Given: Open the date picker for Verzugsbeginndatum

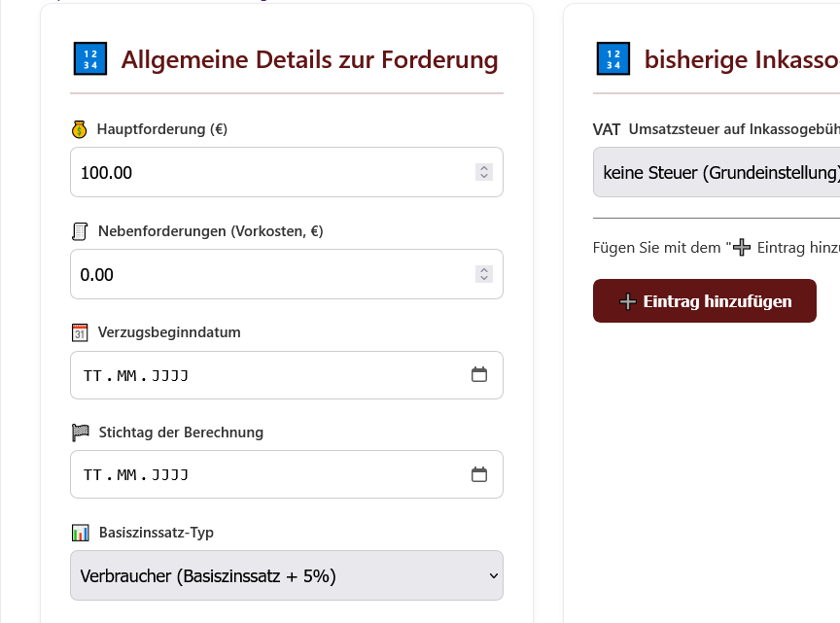Looking at the screenshot, I should (x=479, y=373).
